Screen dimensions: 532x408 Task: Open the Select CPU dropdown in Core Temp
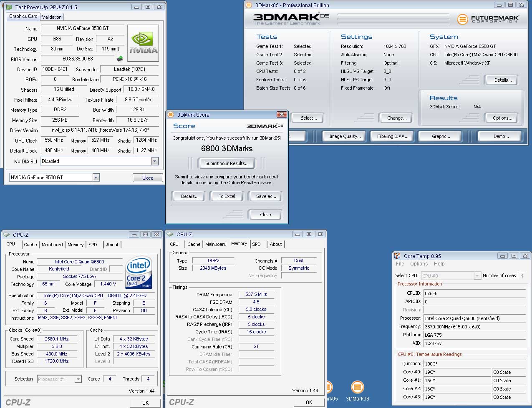(477, 275)
